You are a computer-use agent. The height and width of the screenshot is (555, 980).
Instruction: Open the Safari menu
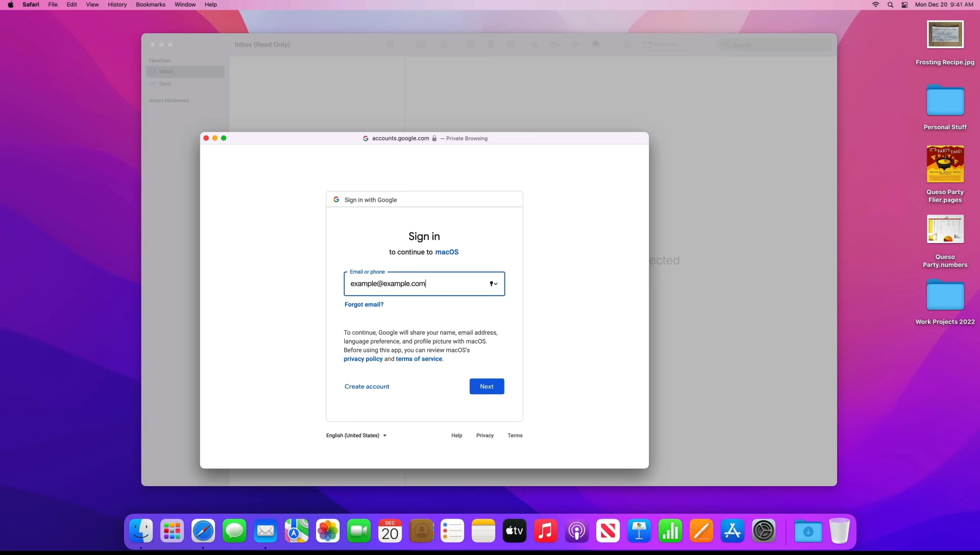pos(31,5)
